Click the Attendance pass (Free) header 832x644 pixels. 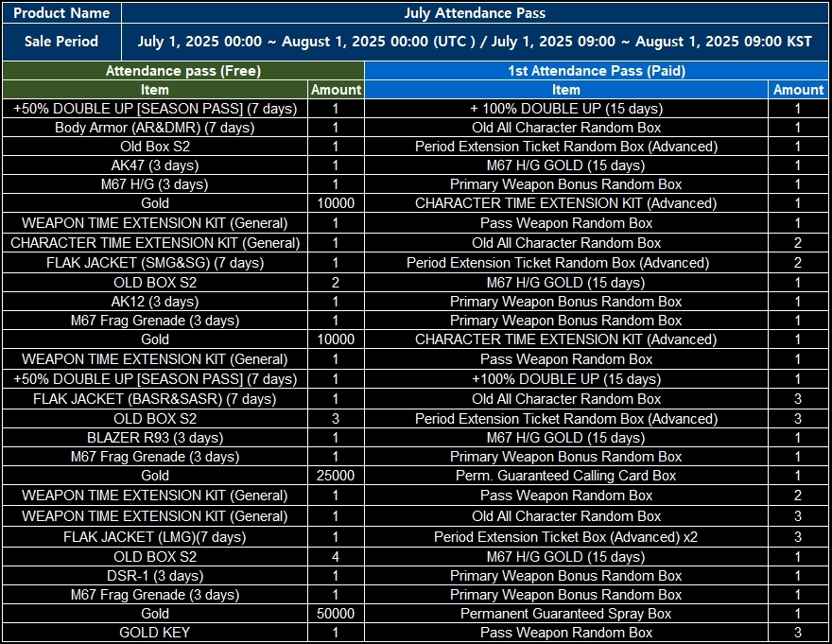182,71
